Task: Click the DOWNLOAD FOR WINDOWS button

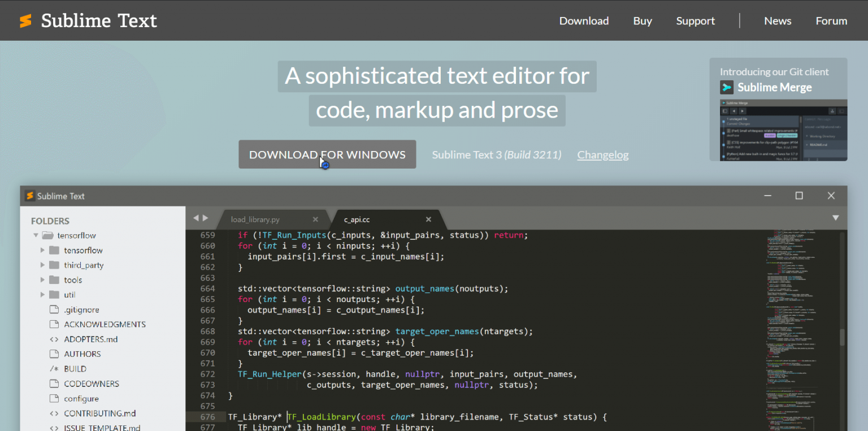Action: 327,154
